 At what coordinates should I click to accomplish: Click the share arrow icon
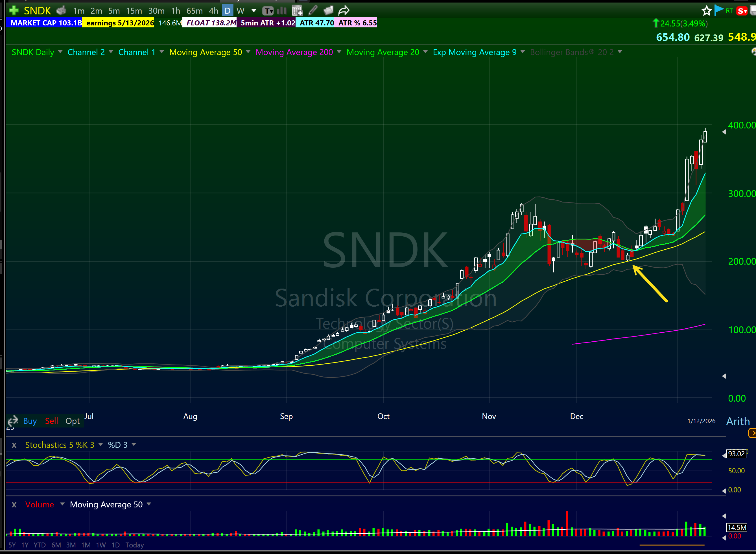pyautogui.click(x=344, y=11)
